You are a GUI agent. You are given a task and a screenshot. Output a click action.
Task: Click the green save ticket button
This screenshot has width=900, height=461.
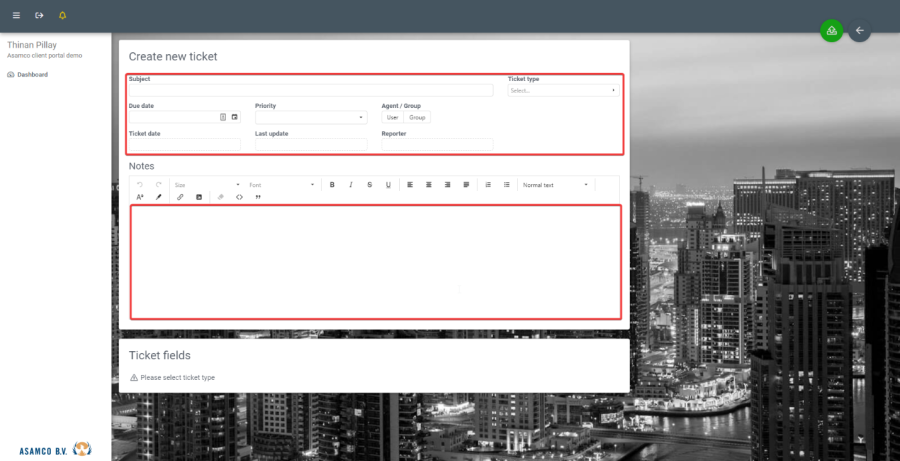pyautogui.click(x=831, y=30)
